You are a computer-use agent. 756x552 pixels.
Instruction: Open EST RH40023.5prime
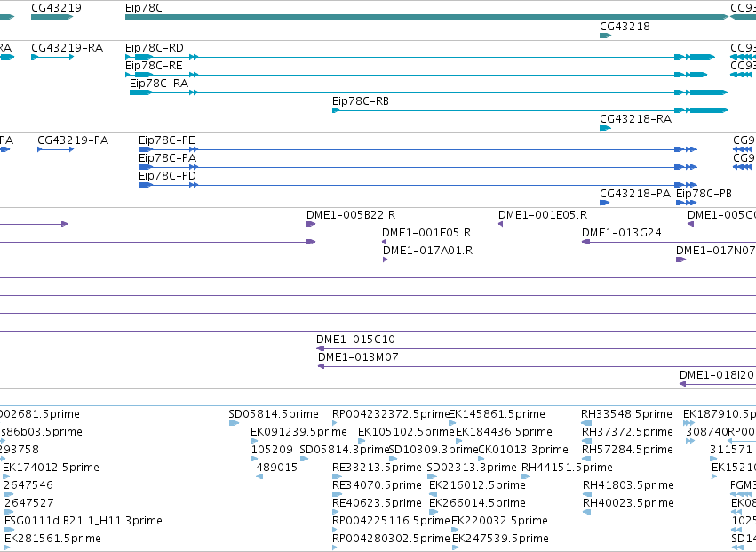pos(587,512)
